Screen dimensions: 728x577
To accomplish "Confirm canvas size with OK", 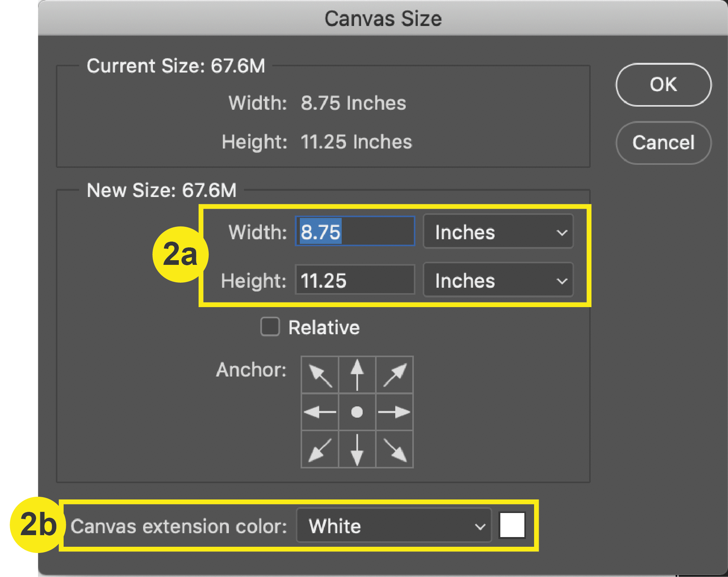I will [664, 85].
